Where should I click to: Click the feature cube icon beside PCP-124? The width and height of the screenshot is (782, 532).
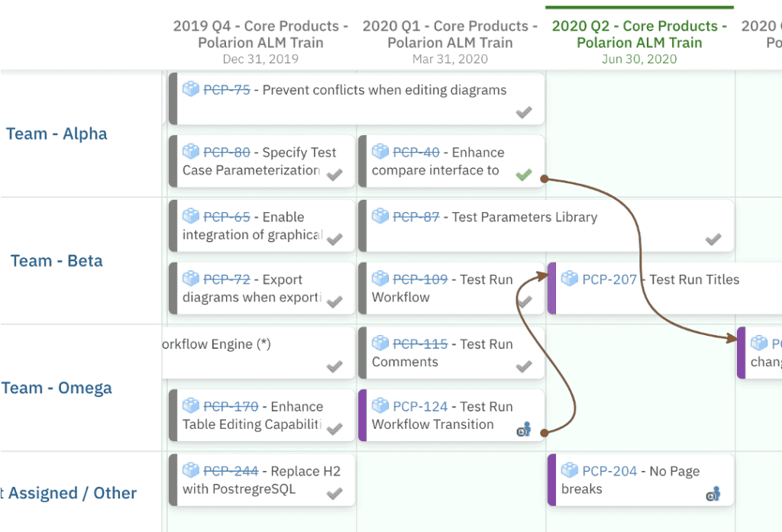[380, 405]
